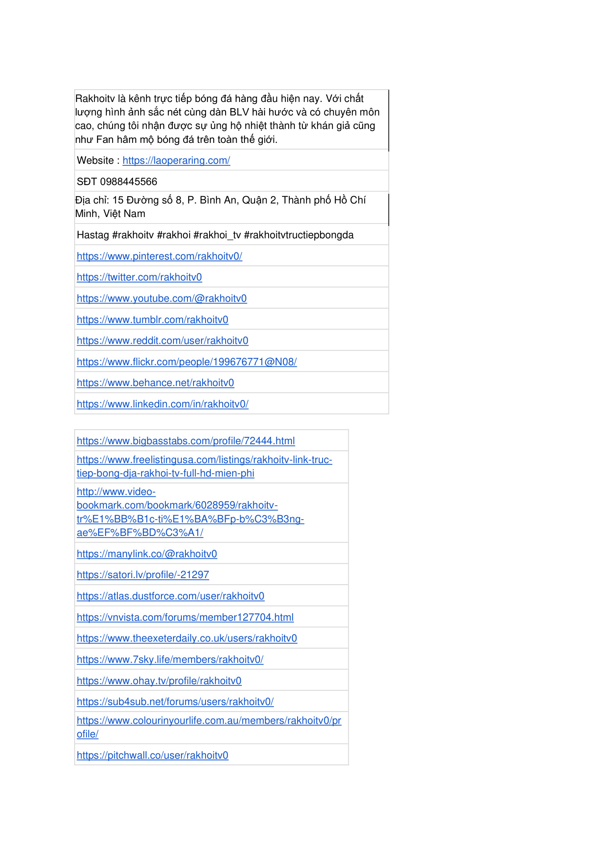
Task: Open the Behance rakhoitv0 link
Action: (155, 383)
